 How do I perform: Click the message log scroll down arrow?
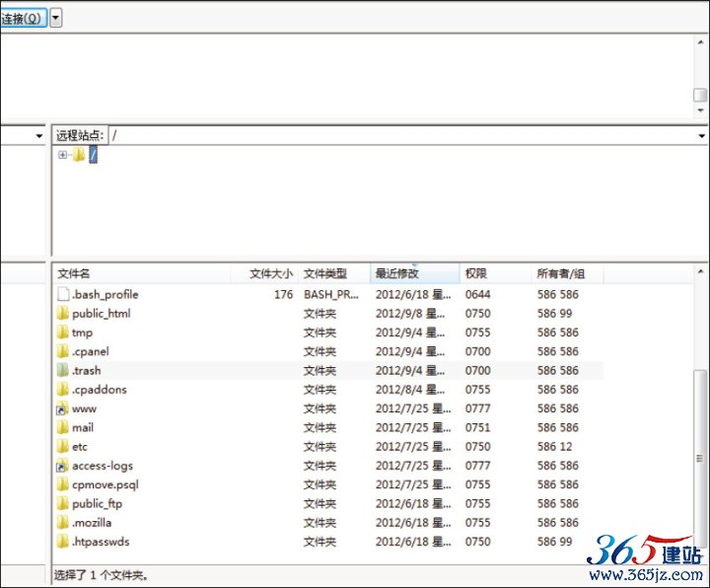tap(700, 110)
